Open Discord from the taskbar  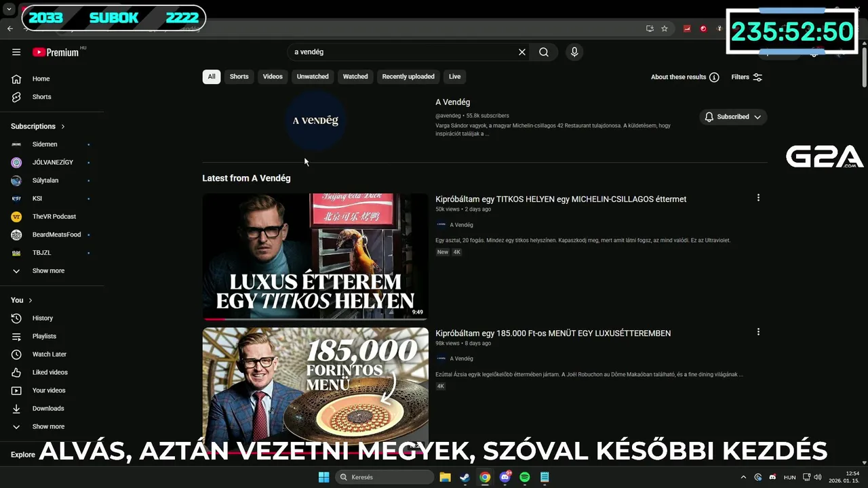click(x=505, y=477)
